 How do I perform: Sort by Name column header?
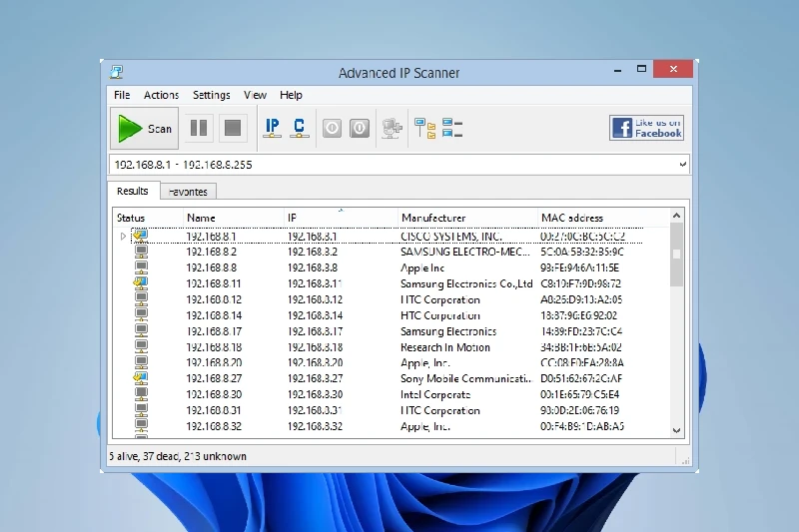tap(233, 218)
